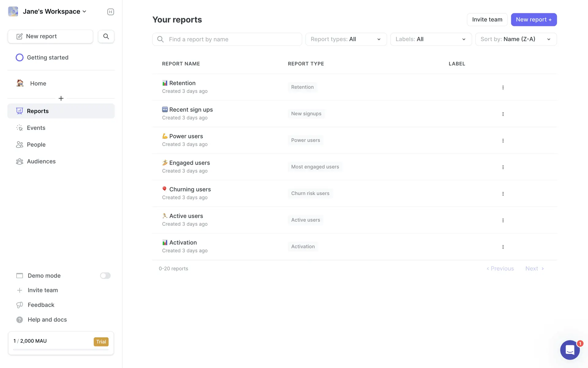Go to Events in the sidebar
Image resolution: width=588 pixels, height=368 pixels.
click(x=36, y=128)
